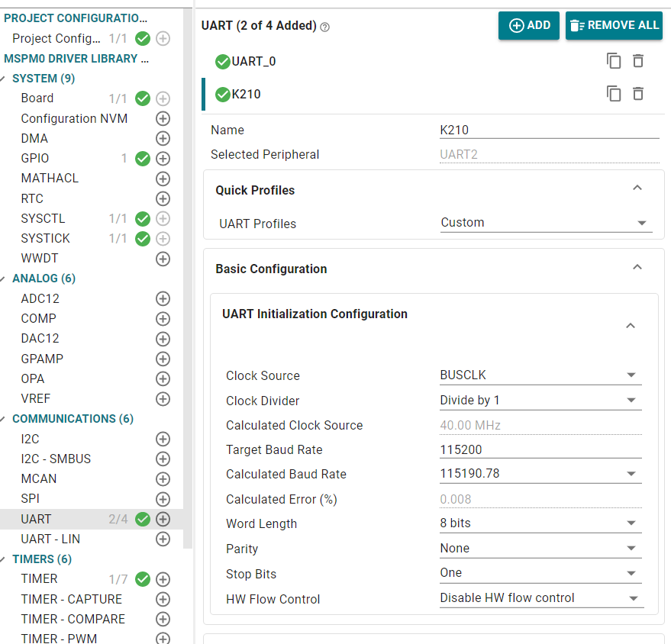The width and height of the screenshot is (671, 644).
Task: Click the sidebar vertical scrollbar
Action: (x=188, y=278)
